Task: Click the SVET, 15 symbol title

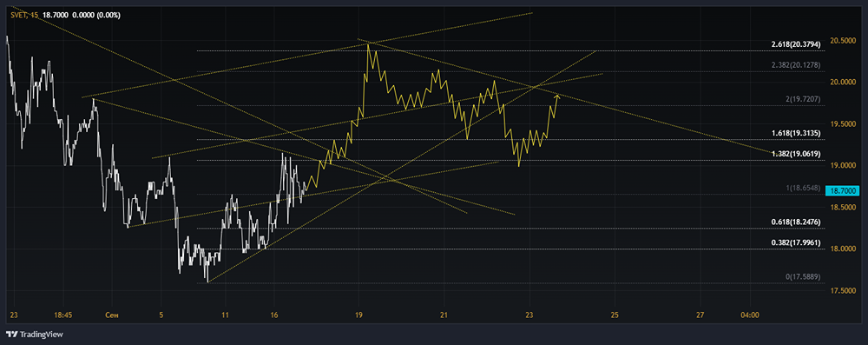Action: click(23, 16)
